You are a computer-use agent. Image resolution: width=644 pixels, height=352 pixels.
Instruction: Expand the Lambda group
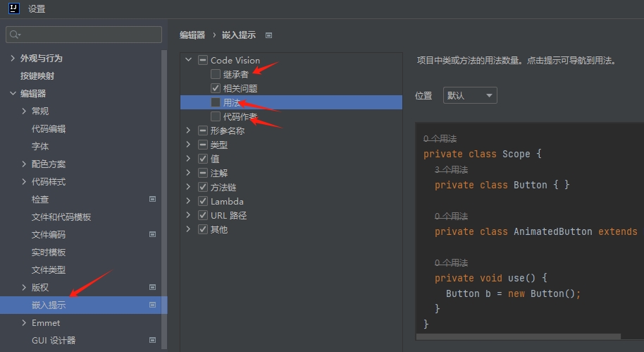point(189,200)
